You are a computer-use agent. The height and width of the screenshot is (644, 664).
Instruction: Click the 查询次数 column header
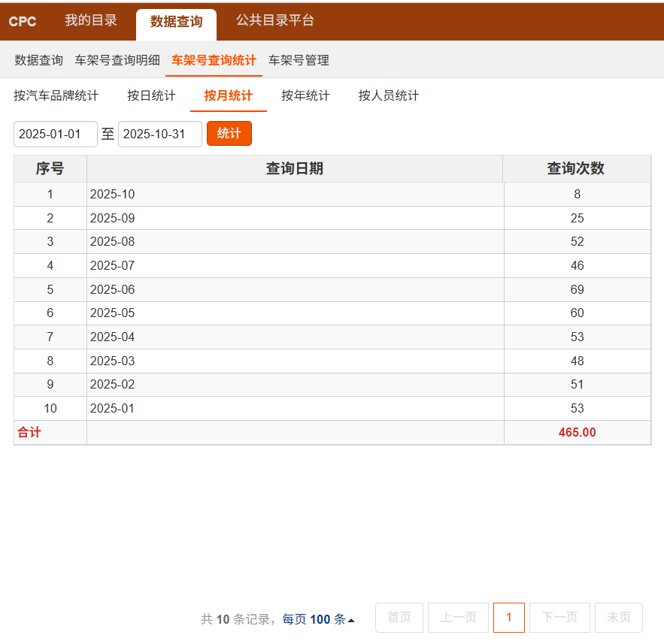(x=575, y=169)
